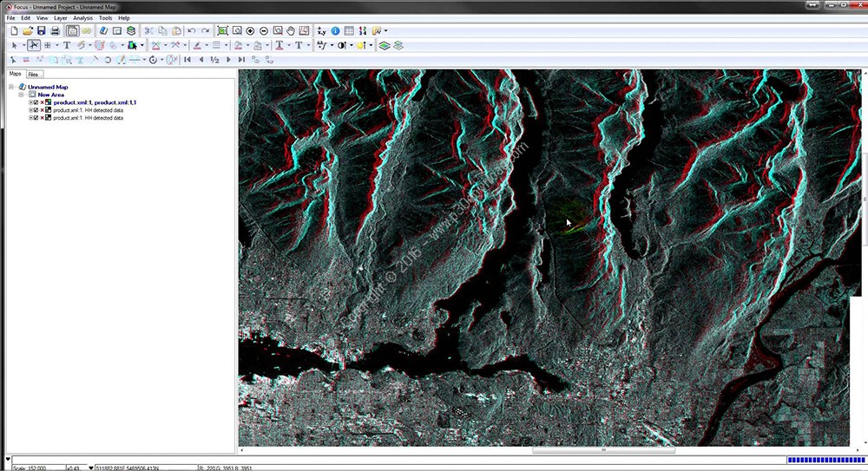The image size is (868, 471).
Task: Uncheck the first product.xml:1 HH detected data layer
Action: pos(36,110)
